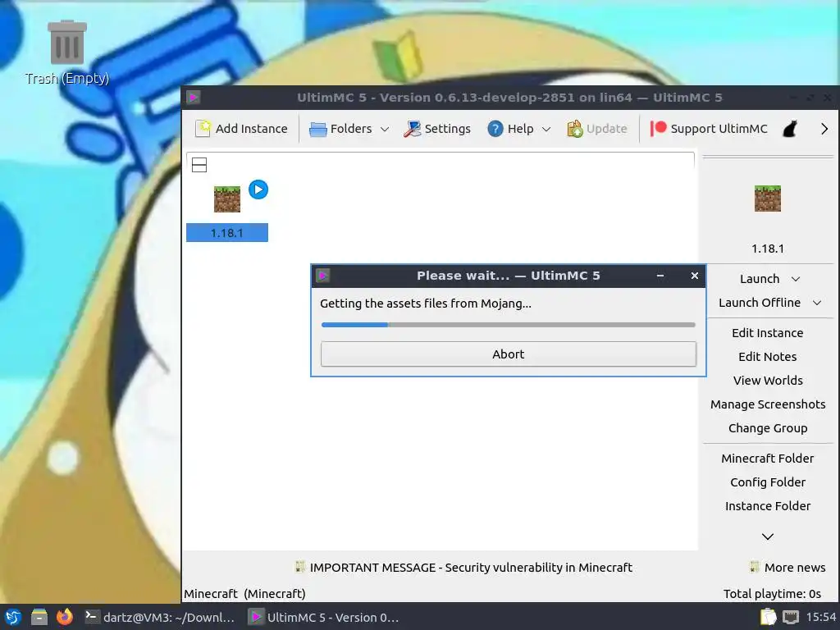Expand the Launch dropdown arrow

point(796,279)
